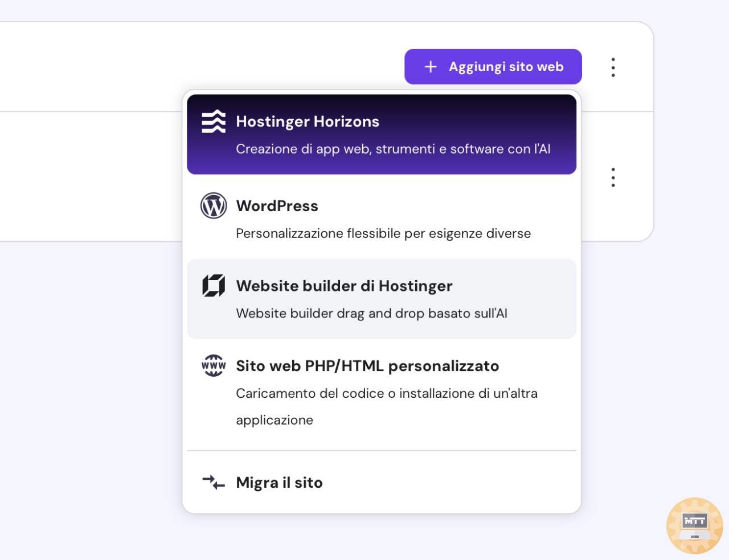Click the WordPress logo icon

(x=214, y=205)
